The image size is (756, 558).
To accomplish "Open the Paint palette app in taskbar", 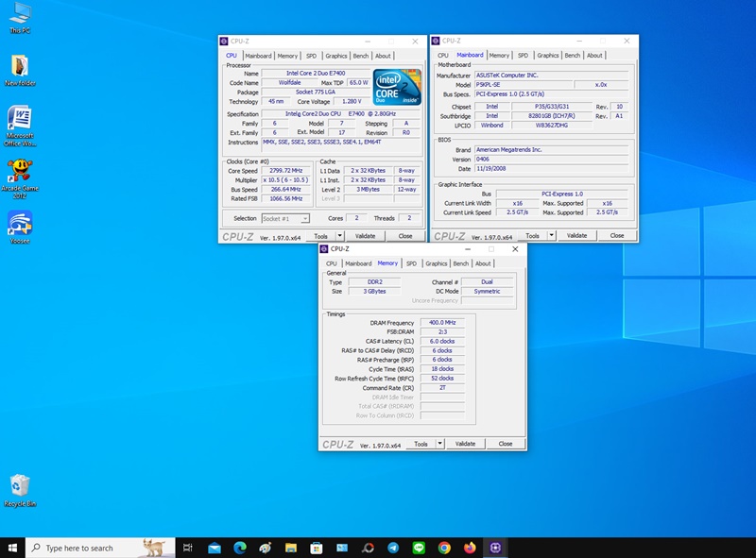I will pos(266,548).
